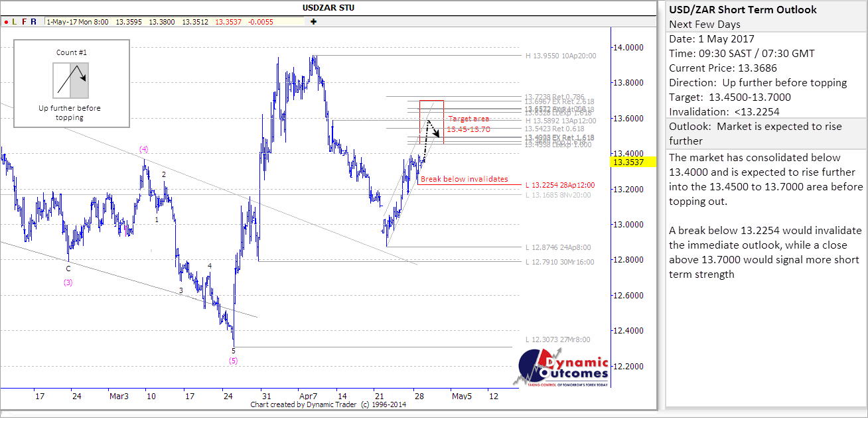
Task: Click the F button in chart toolbar
Action: [x=24, y=21]
